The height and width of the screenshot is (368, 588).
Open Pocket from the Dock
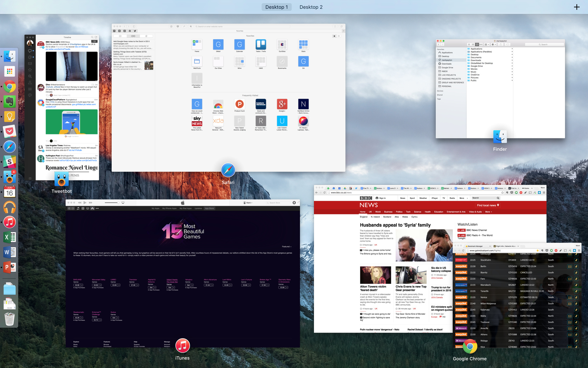point(9,131)
